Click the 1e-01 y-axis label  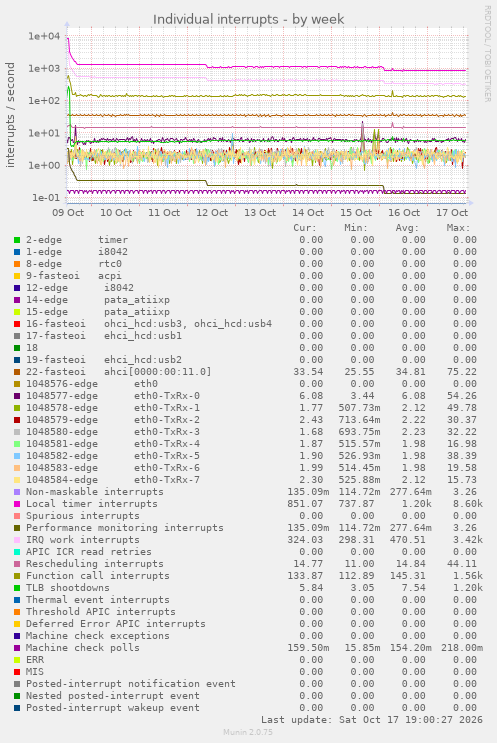[46, 198]
